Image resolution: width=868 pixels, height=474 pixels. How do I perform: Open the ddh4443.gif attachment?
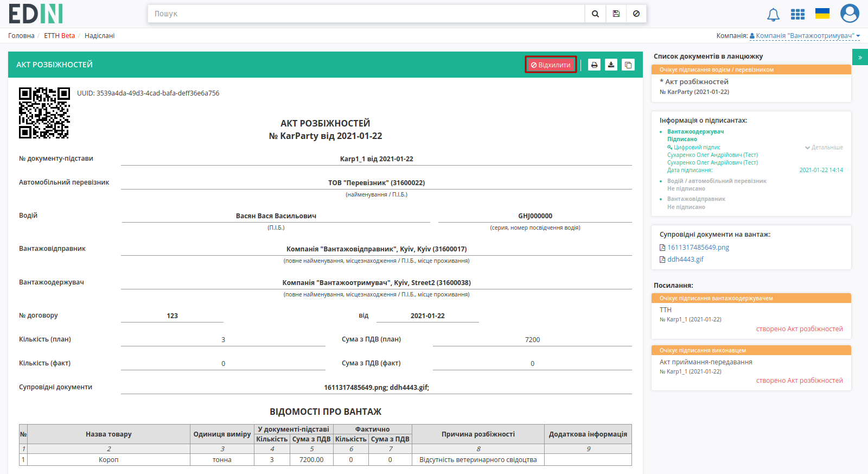[x=685, y=260]
